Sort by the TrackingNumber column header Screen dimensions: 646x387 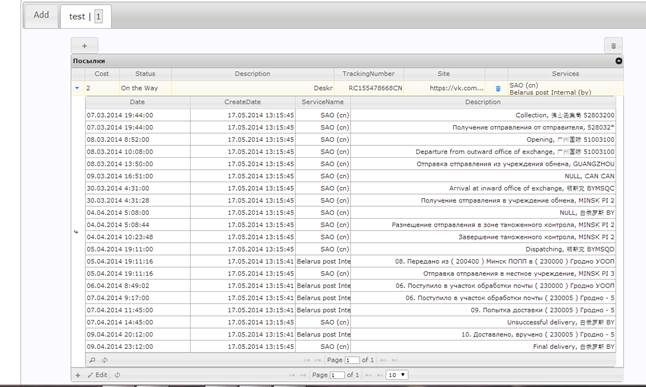tap(368, 74)
